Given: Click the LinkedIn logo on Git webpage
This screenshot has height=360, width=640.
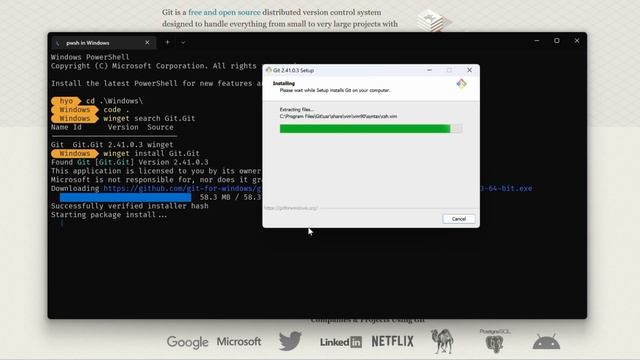Looking at the screenshot, I should click(341, 342).
